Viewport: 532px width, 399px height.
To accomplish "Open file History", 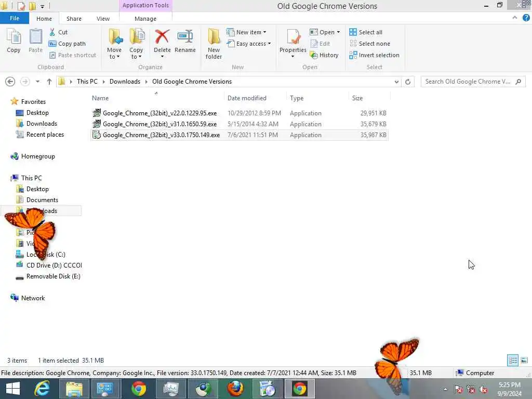I will [324, 55].
